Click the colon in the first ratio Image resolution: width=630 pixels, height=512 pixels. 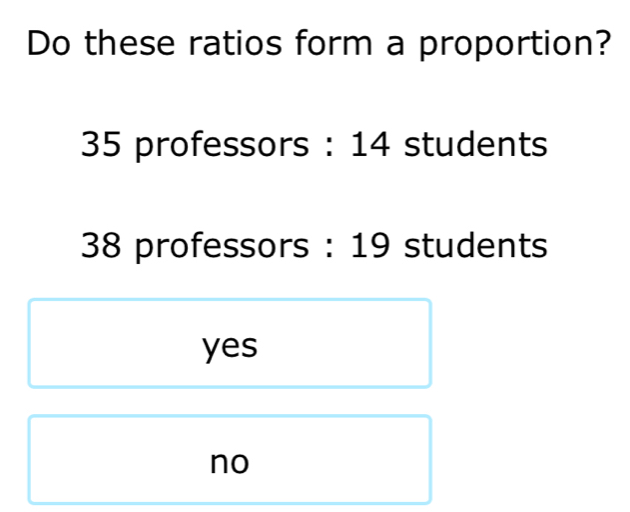(x=329, y=147)
